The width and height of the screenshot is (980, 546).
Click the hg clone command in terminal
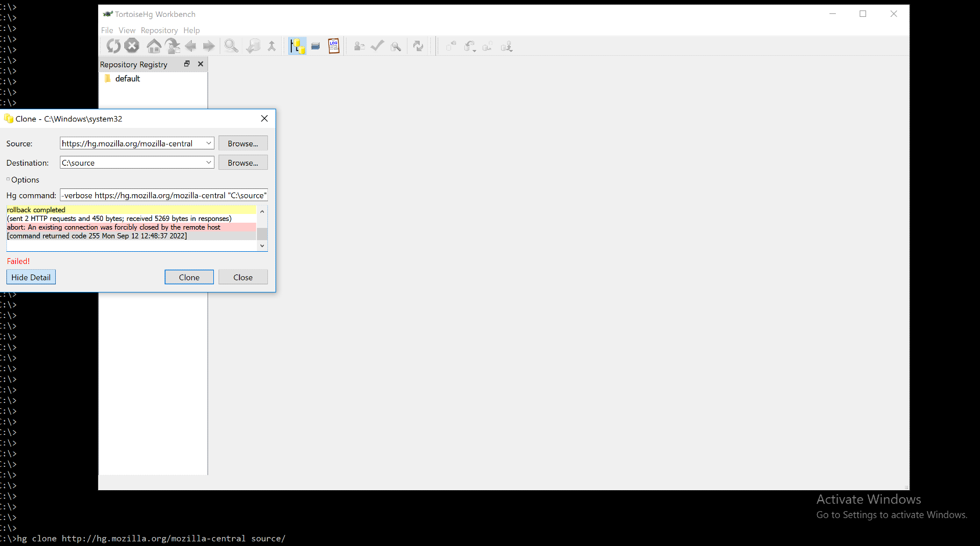(151, 538)
